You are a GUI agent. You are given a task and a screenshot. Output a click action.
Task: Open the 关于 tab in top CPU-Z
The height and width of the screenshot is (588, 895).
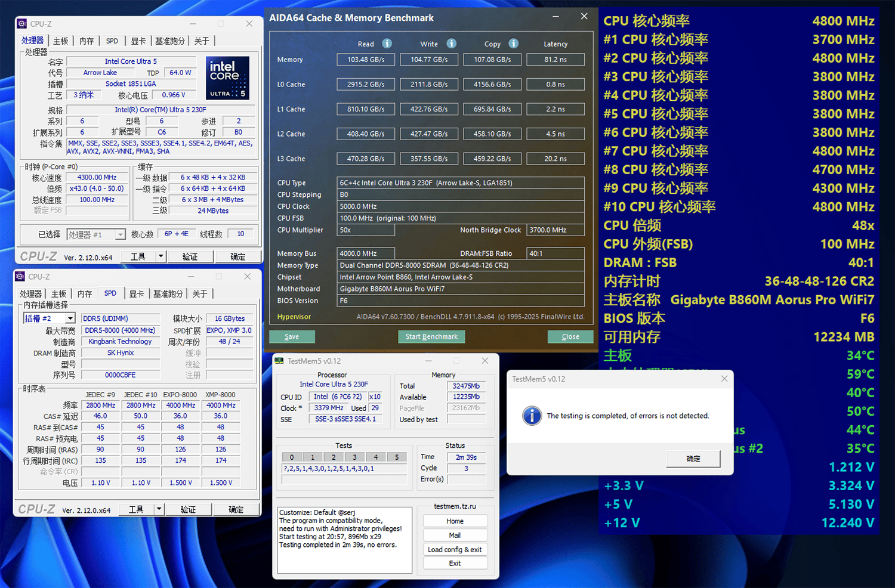coord(202,41)
